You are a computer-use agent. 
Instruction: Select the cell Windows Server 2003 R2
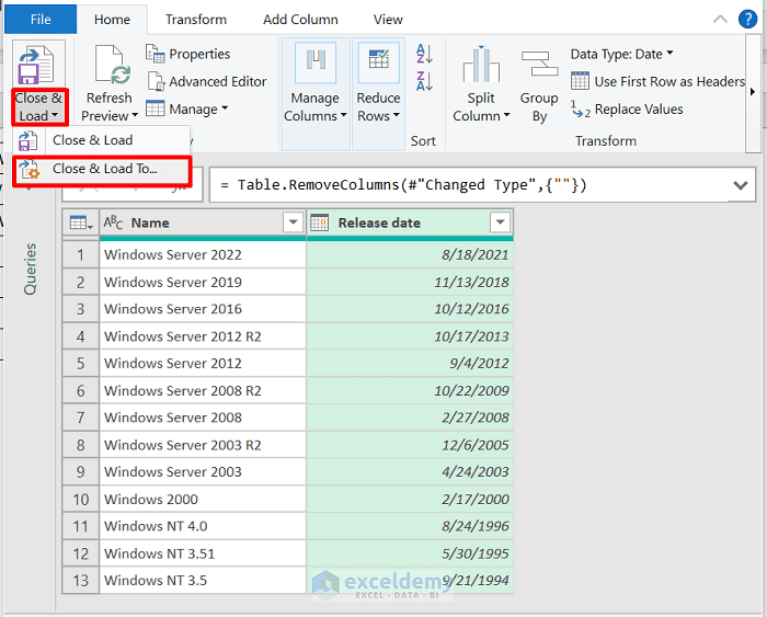203,445
